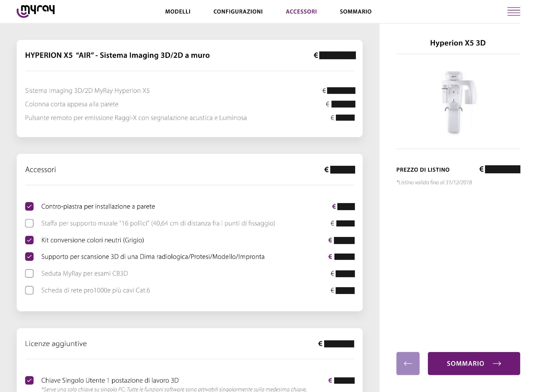Open the hamburger menu icon
The width and height of the screenshot is (537, 392).
[x=514, y=11]
